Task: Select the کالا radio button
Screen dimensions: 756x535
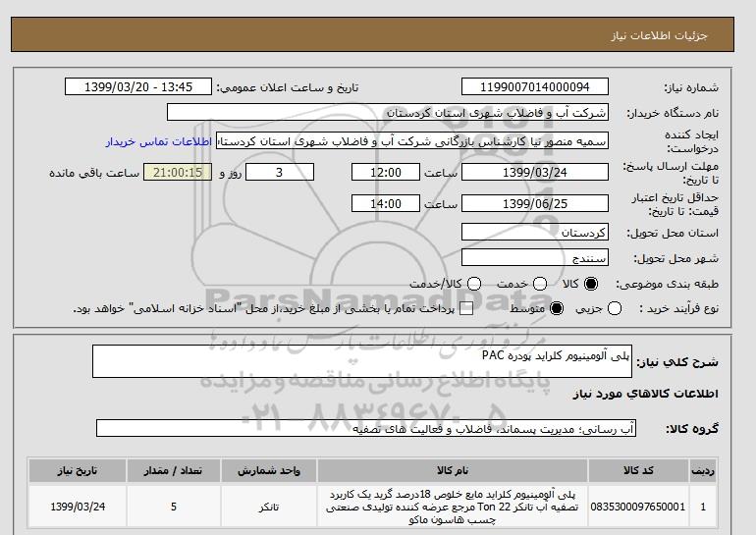Action: click(x=591, y=284)
